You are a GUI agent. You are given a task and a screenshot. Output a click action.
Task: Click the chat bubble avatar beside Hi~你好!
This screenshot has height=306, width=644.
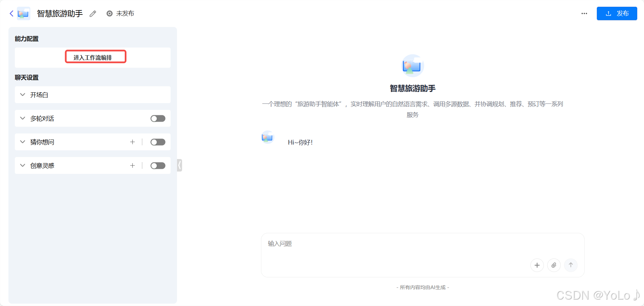tap(268, 137)
